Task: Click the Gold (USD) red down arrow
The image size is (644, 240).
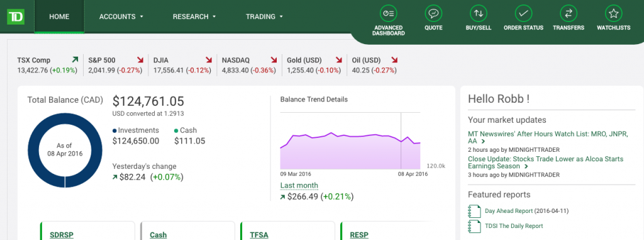Action: pos(339,60)
